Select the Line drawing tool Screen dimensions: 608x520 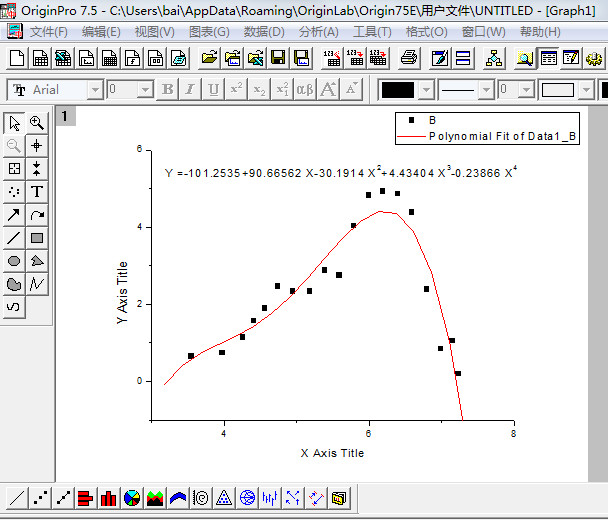[14, 238]
